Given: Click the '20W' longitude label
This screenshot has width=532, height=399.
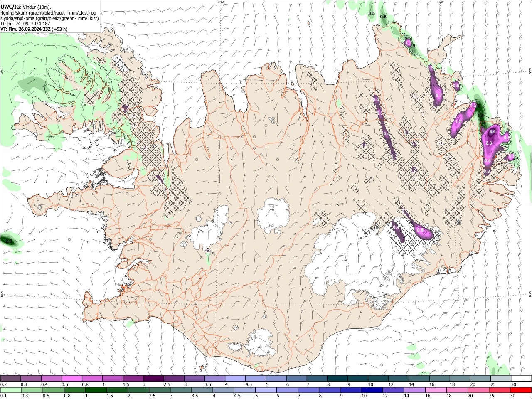Looking at the screenshot, I should [x=221, y=2].
